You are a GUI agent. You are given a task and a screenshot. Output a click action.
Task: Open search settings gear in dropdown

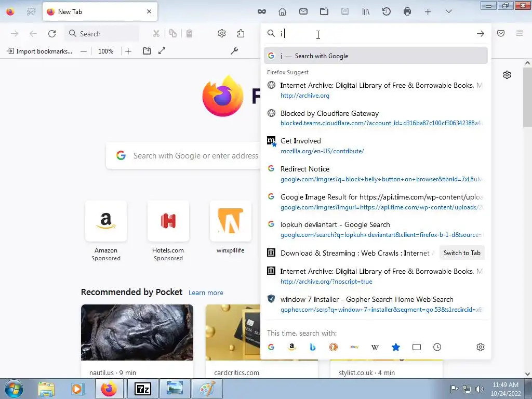point(480,347)
